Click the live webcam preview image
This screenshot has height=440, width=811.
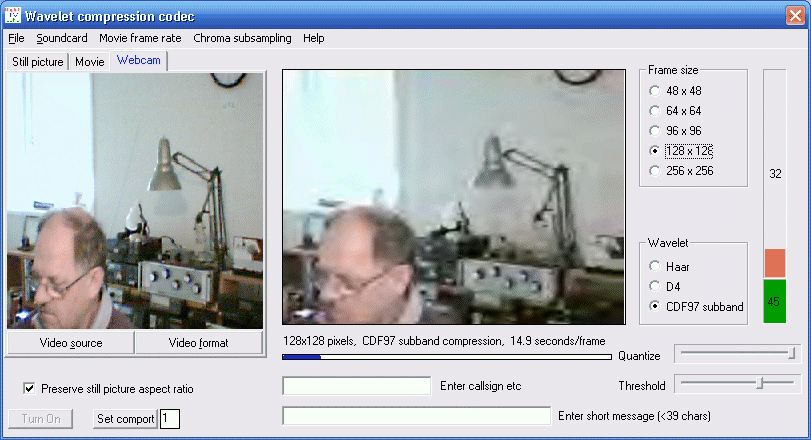point(135,201)
